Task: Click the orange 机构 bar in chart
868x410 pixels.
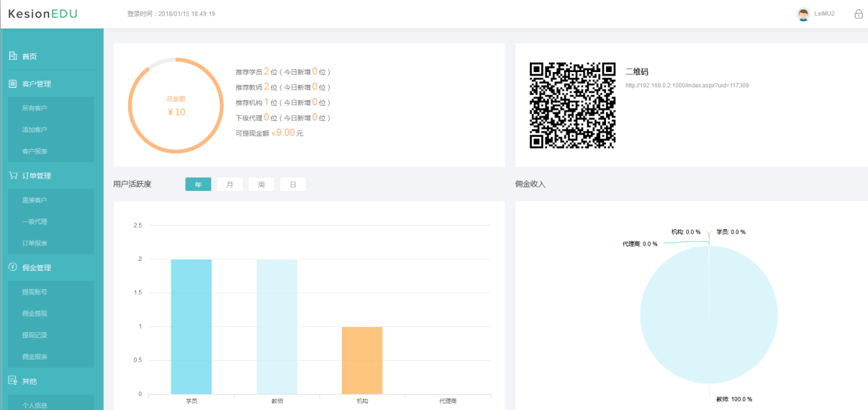Action: tap(362, 360)
